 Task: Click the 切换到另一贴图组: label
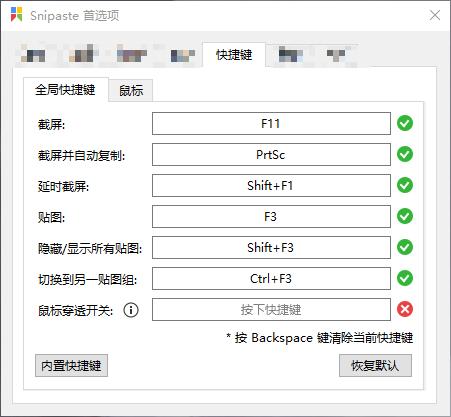point(87,280)
